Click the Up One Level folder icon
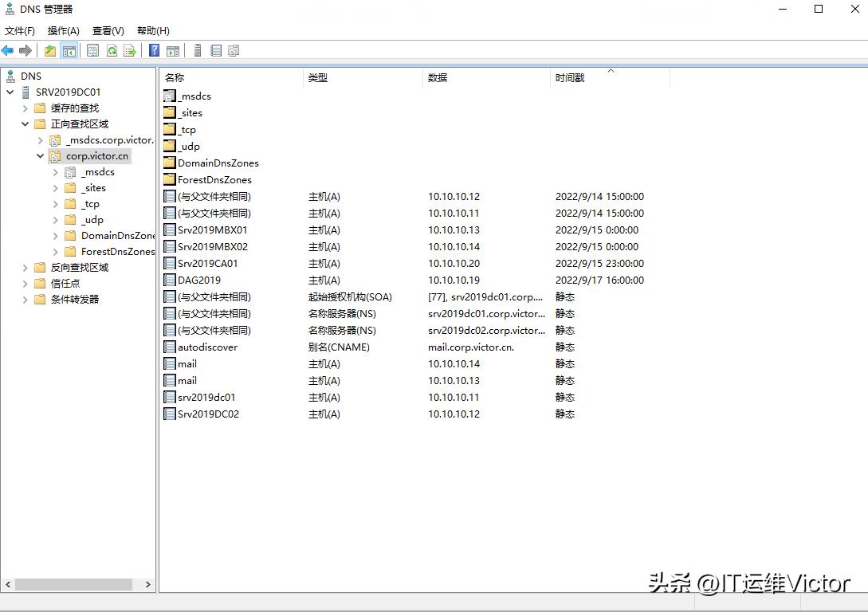This screenshot has width=868, height=612. point(49,50)
